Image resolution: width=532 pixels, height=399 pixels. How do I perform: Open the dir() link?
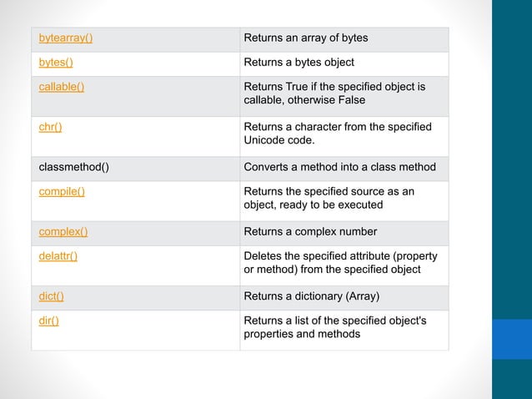49,320
